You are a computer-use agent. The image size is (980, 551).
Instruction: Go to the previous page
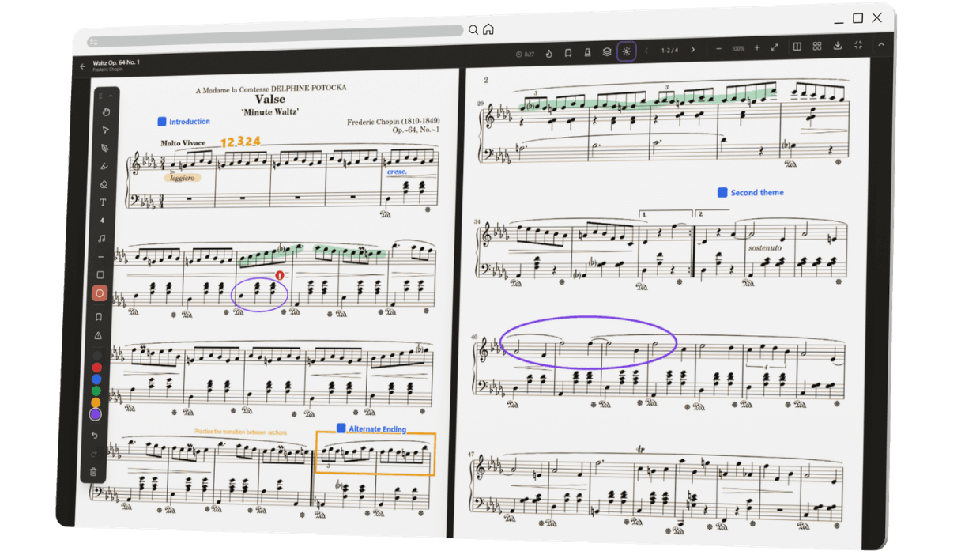click(x=646, y=51)
